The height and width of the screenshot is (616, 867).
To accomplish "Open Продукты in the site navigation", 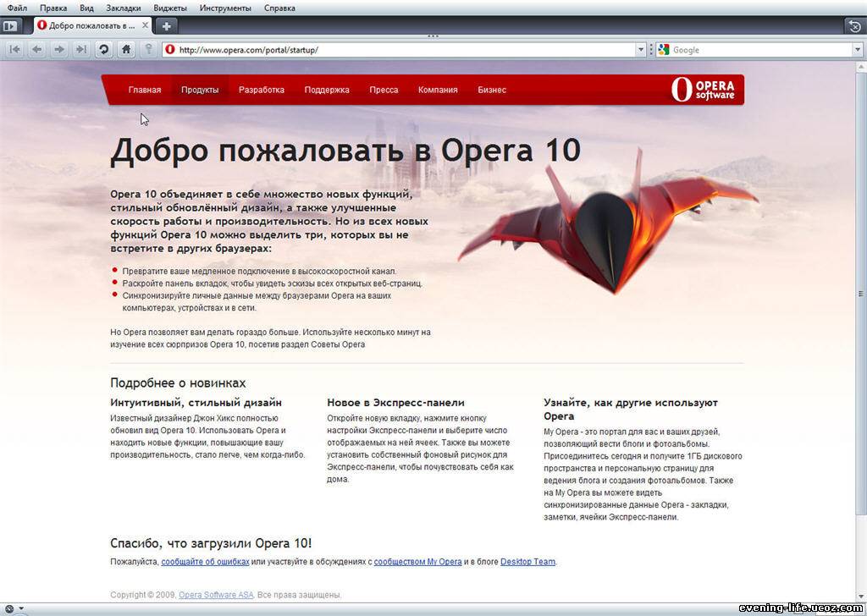I will tap(200, 90).
